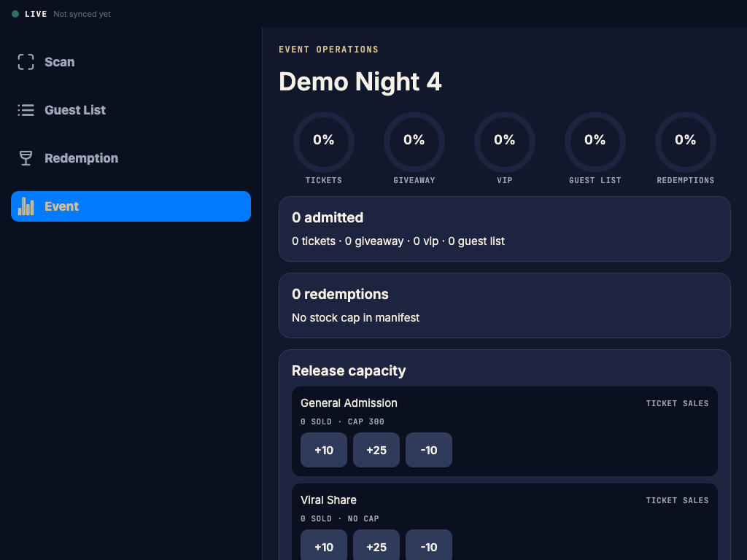Click the Event bar chart icon
This screenshot has width=747, height=560.
[x=26, y=206]
